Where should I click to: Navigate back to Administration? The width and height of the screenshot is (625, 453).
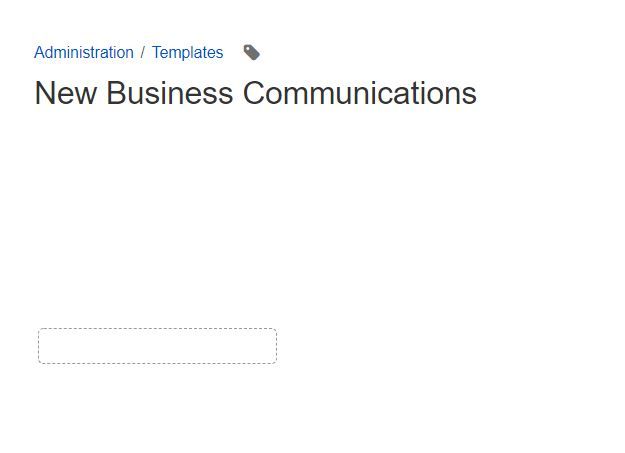[x=84, y=53]
